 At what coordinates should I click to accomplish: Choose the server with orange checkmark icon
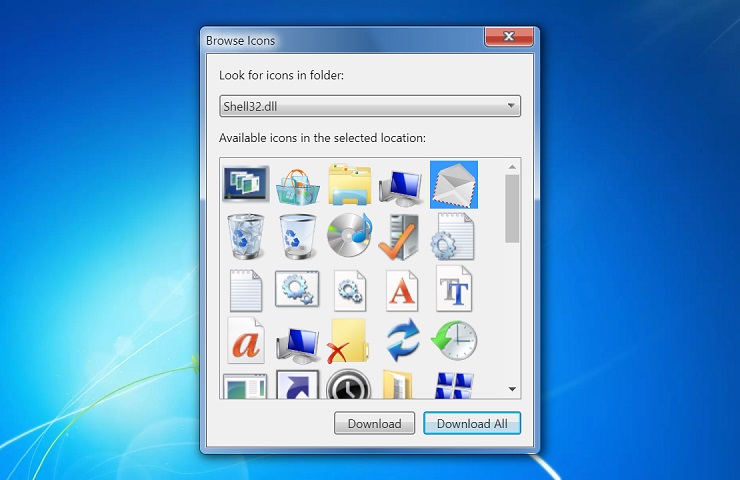tap(399, 237)
